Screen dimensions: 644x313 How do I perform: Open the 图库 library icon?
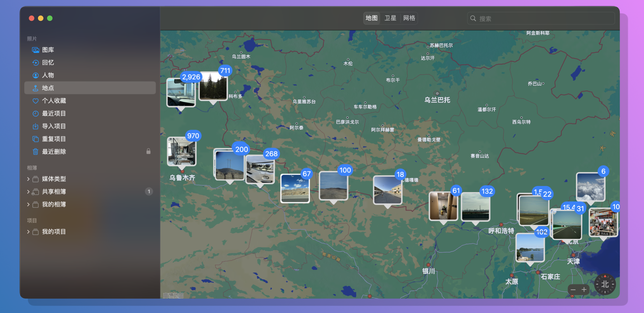tap(36, 50)
